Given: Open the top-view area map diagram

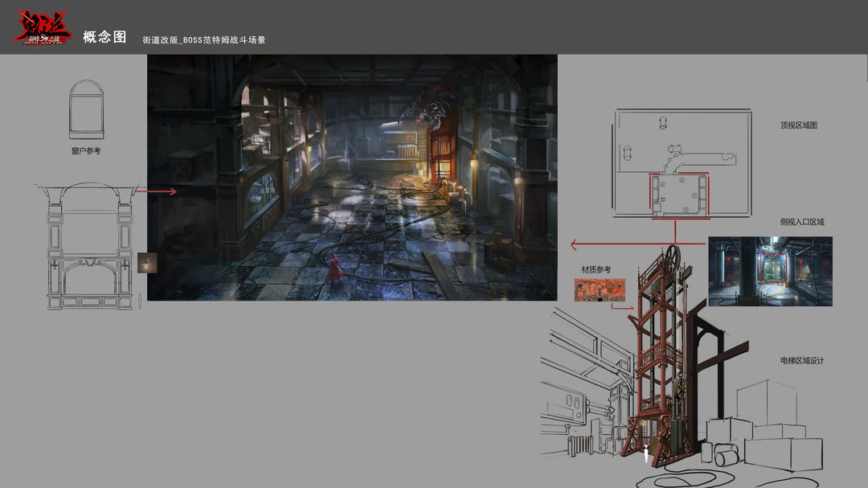Looking at the screenshot, I should [x=682, y=163].
